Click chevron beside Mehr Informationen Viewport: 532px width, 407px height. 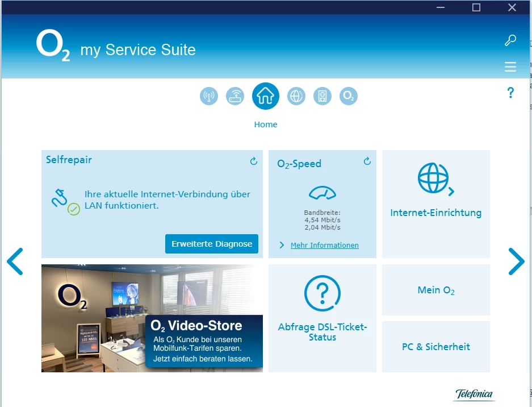[282, 245]
